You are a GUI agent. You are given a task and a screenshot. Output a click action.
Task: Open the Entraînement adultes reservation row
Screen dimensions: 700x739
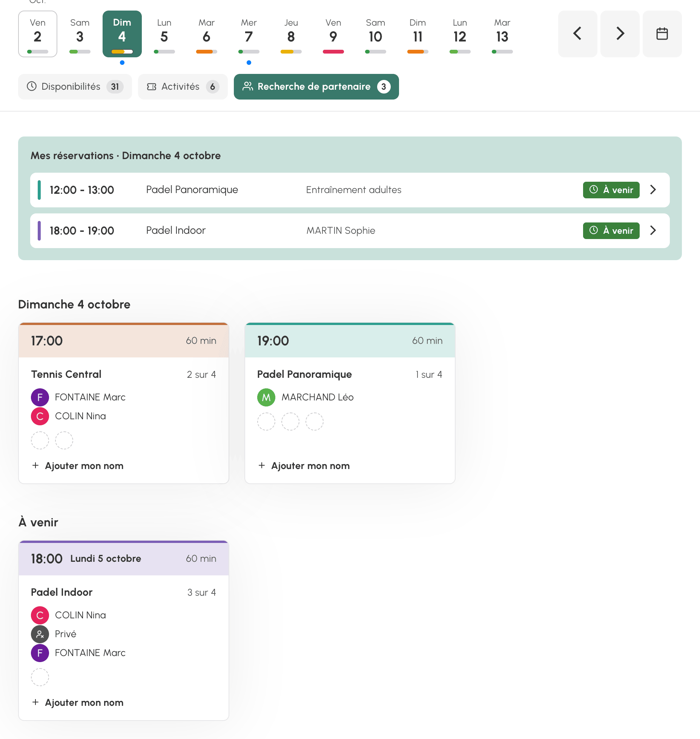(350, 190)
